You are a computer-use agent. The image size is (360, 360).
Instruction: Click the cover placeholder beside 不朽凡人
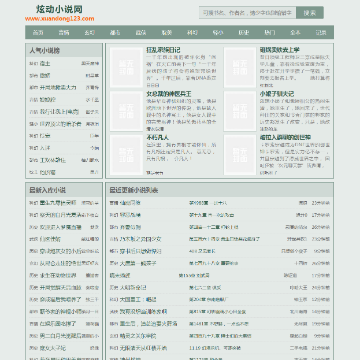[x=126, y=155]
